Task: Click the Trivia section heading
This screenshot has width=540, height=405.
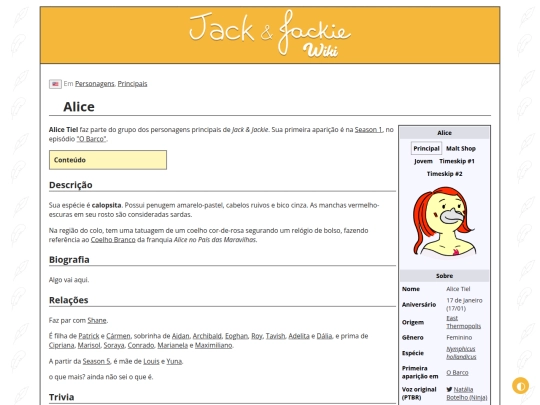Action: [61, 397]
